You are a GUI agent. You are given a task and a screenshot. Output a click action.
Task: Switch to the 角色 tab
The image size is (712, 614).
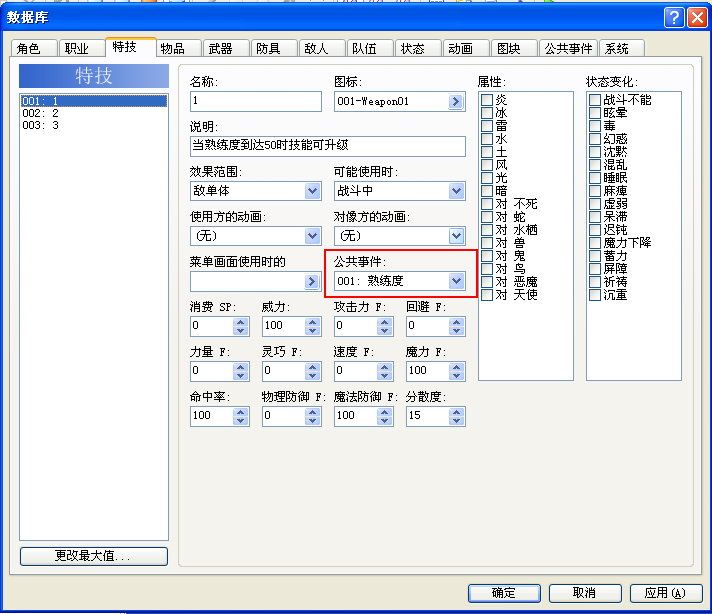pyautogui.click(x=34, y=48)
